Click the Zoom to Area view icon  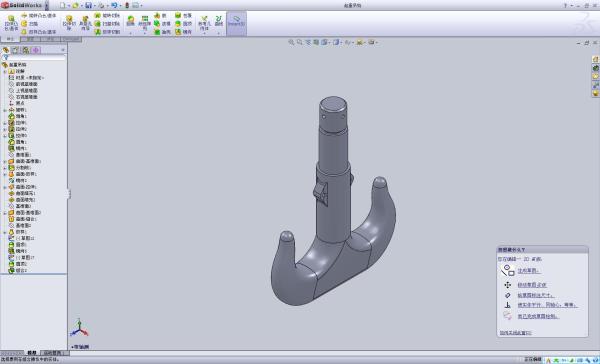click(300, 42)
